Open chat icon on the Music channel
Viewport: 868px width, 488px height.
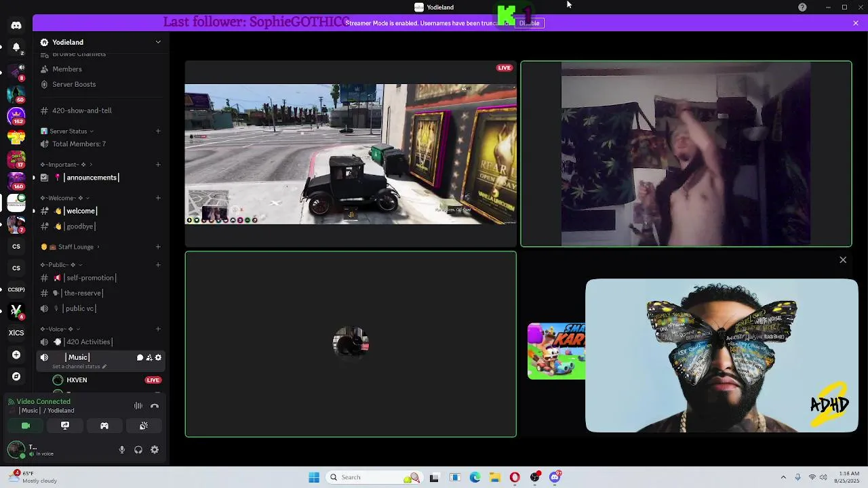pos(140,358)
